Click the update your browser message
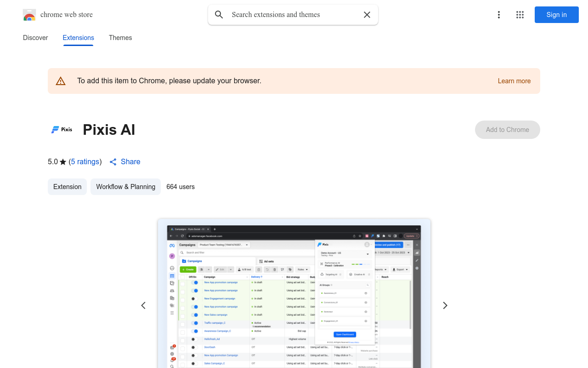The height and width of the screenshot is (368, 588). tap(169, 81)
